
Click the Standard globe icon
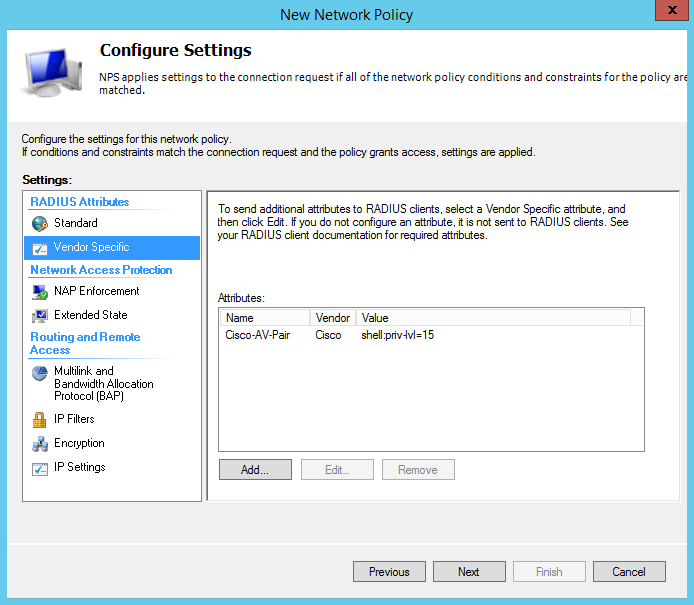39,223
